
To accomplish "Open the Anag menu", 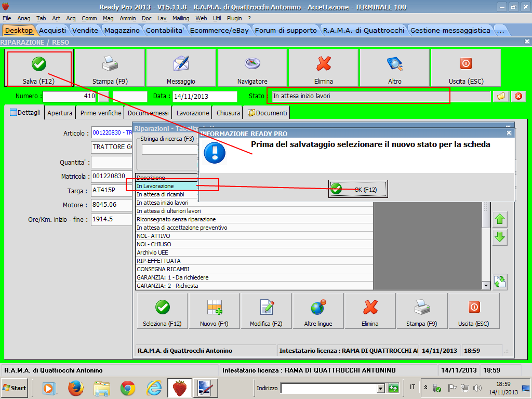I will [x=24, y=18].
